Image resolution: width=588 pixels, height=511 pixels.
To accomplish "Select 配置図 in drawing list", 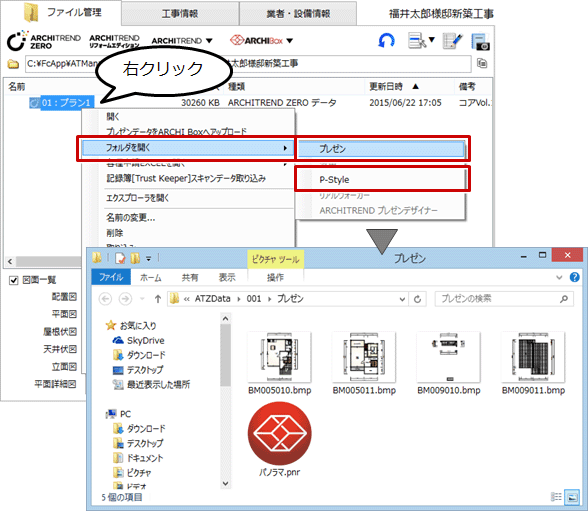I will pos(64,297).
